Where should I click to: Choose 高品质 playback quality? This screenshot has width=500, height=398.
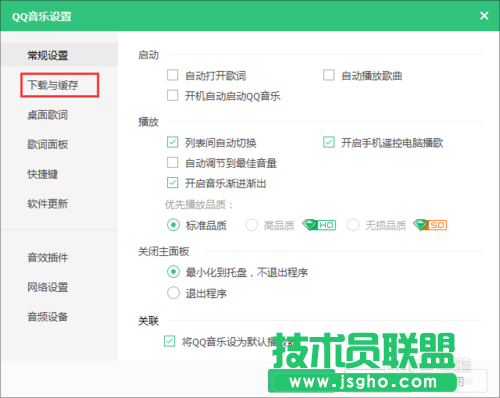251,225
